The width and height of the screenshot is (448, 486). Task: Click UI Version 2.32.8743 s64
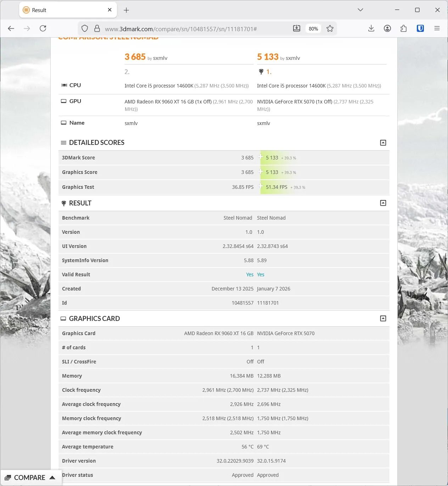coord(273,246)
